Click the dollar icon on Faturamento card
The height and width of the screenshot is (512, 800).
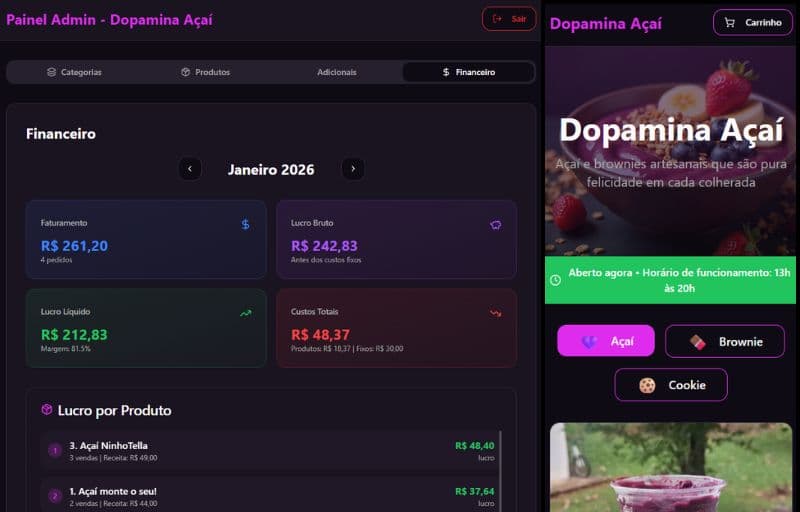tap(245, 224)
